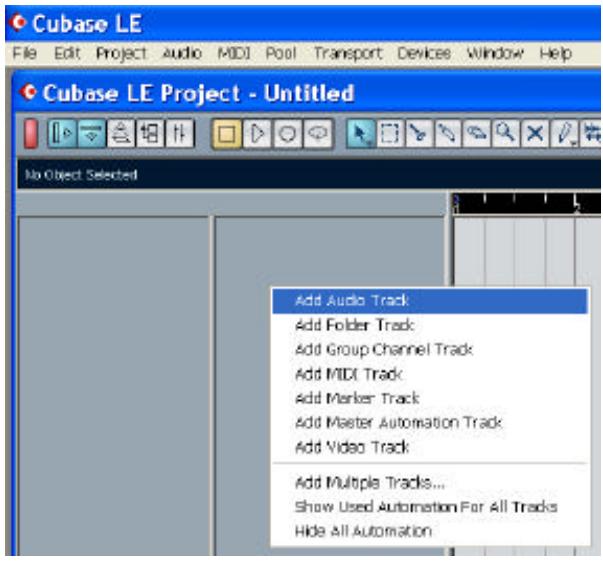Click the Cubase LE Project window logo icon
The image size is (603, 562).
[x=28, y=92]
